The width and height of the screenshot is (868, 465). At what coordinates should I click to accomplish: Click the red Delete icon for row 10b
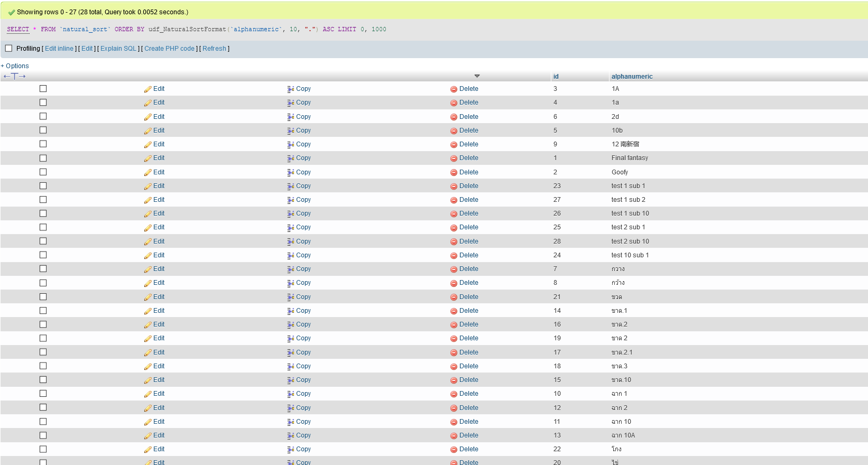point(454,131)
